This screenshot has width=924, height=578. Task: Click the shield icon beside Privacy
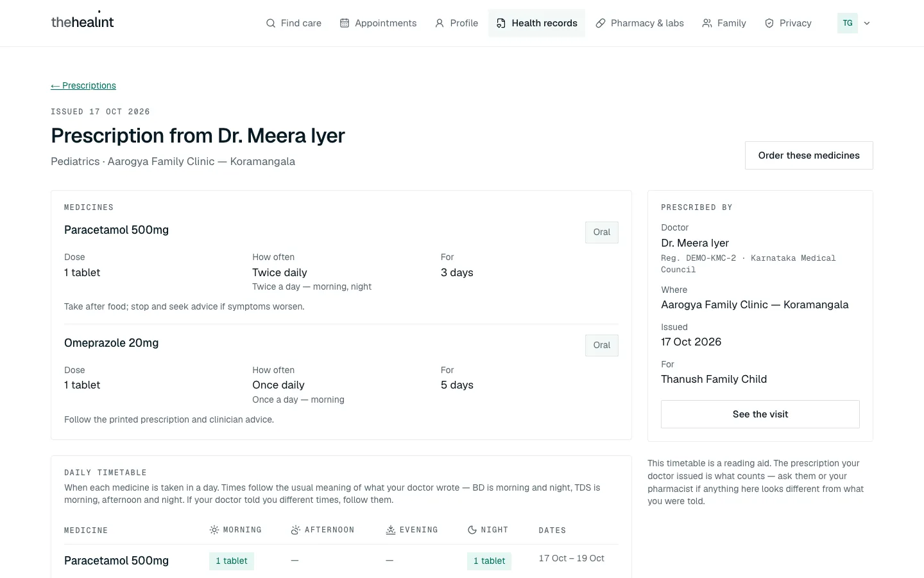pos(769,23)
